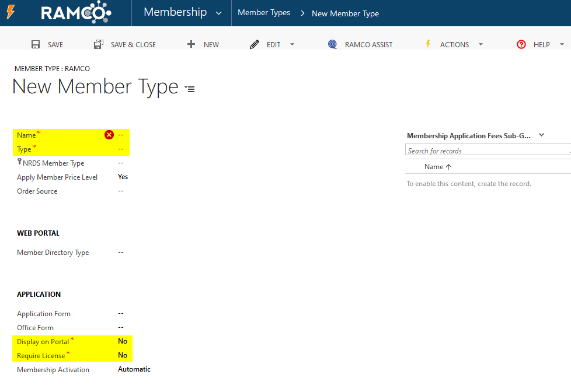Open the Actions dropdown arrow
Image resolution: width=571 pixels, height=392 pixels.
coord(481,44)
